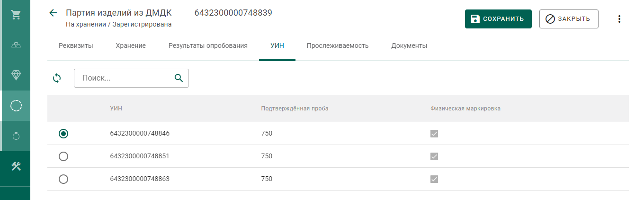Open the gold bars sidebar section
Viewport: 644px width, 200px height.
pyautogui.click(x=16, y=45)
